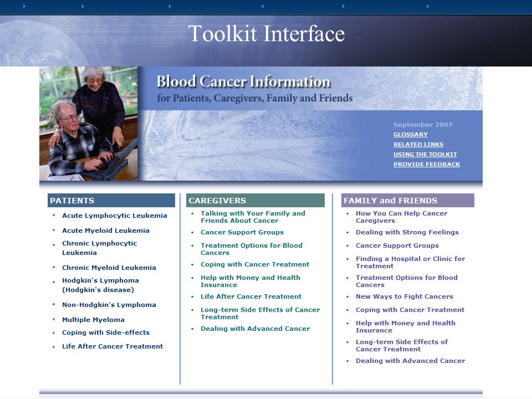Viewport: 532px width, 399px height.
Task: Open Long-term Side Effects under Family and Friends
Action: pyautogui.click(x=402, y=345)
